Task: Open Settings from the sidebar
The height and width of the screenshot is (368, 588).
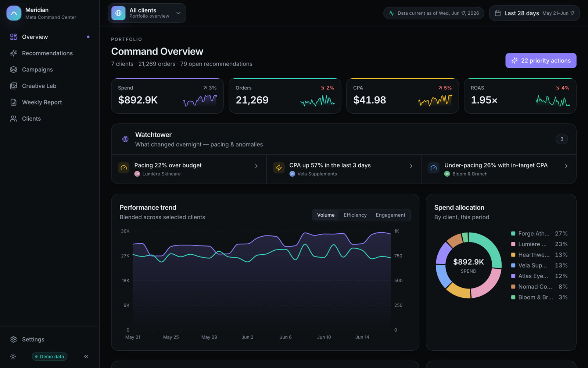Action: (50, 339)
